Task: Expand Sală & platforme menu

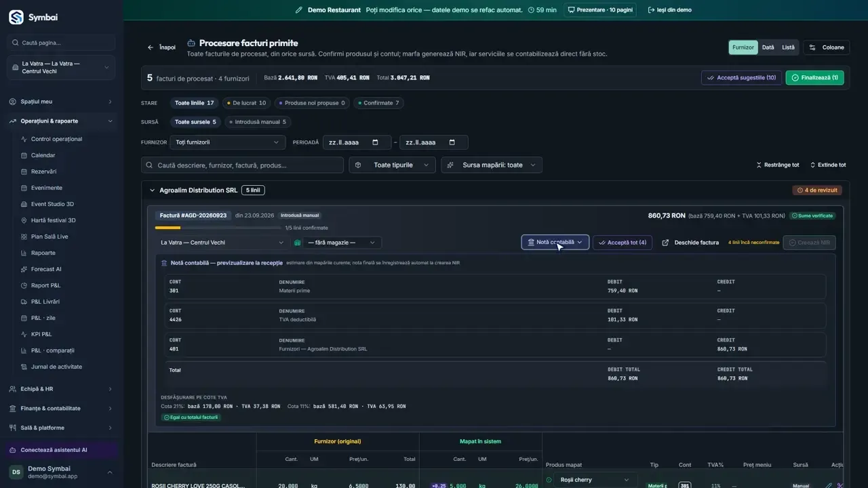Action: click(x=61, y=428)
